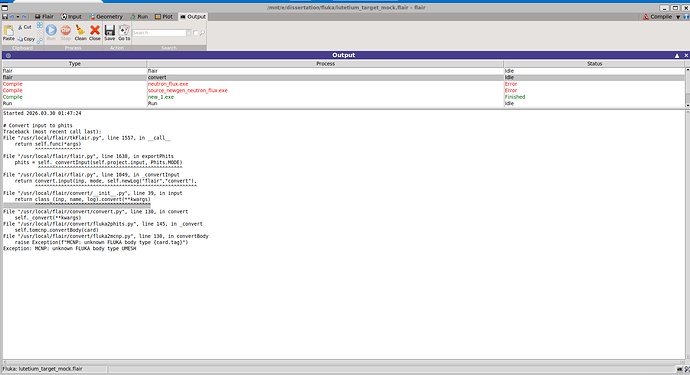Screen dimensions: 690x375
Task: Open the Run tab
Action: coord(139,17)
